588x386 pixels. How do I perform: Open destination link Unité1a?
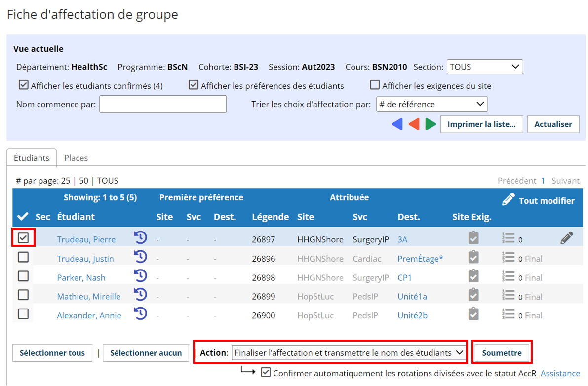coord(412,296)
